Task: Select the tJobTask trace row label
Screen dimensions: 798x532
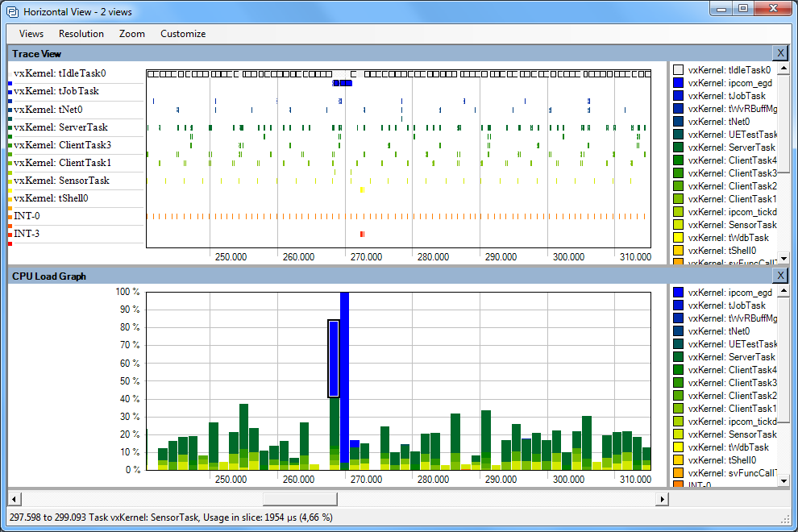Action: coord(56,91)
